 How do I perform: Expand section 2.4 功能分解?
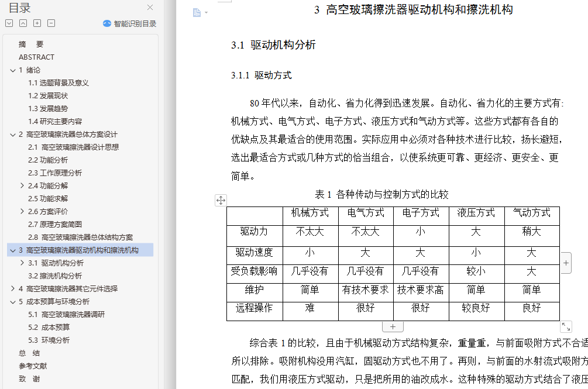[x=22, y=185]
